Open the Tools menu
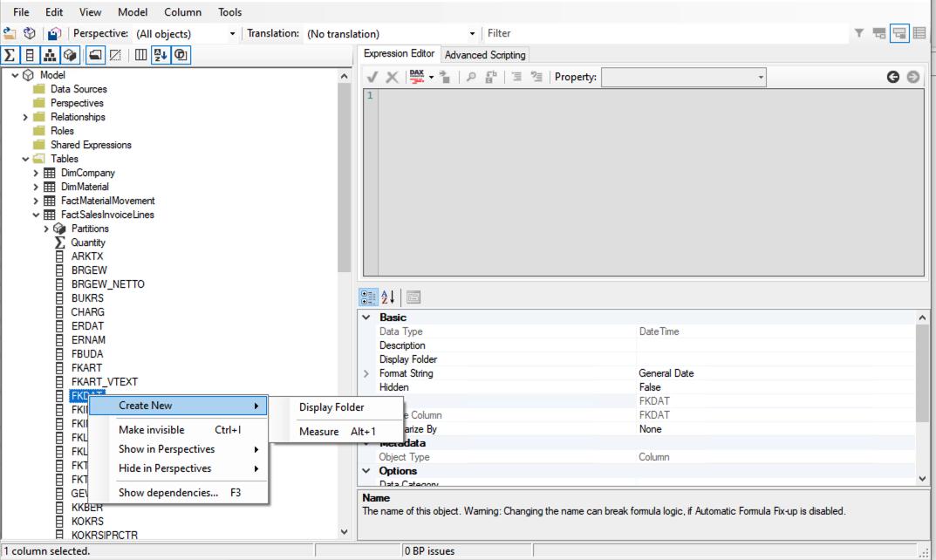The width and height of the screenshot is (936, 560). 229,12
